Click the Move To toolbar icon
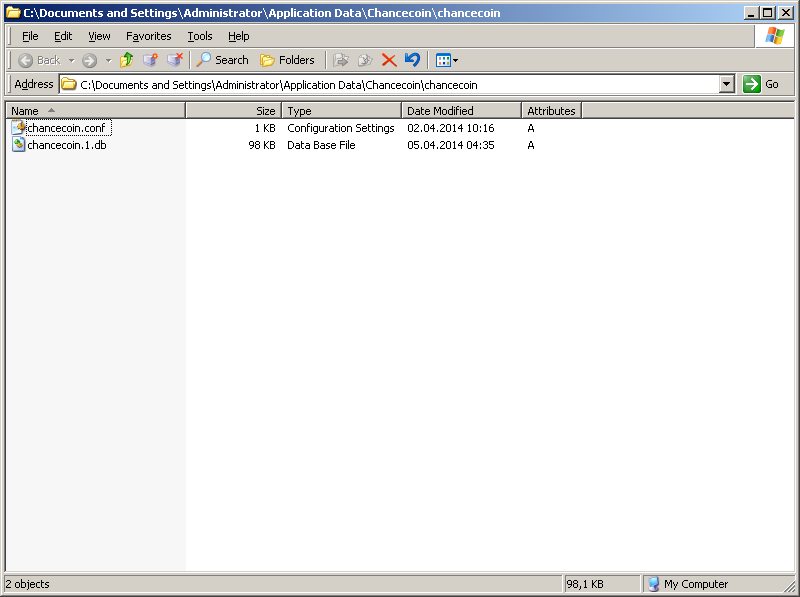 pos(340,60)
